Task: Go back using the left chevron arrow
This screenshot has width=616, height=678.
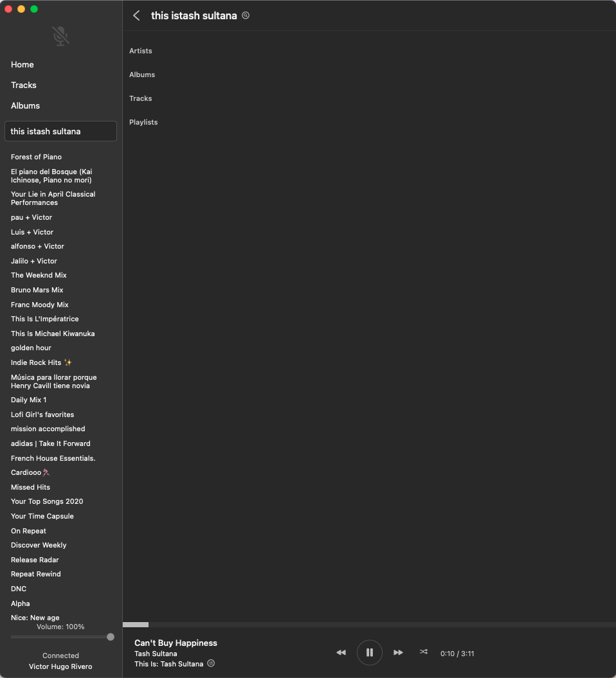Action: tap(136, 15)
